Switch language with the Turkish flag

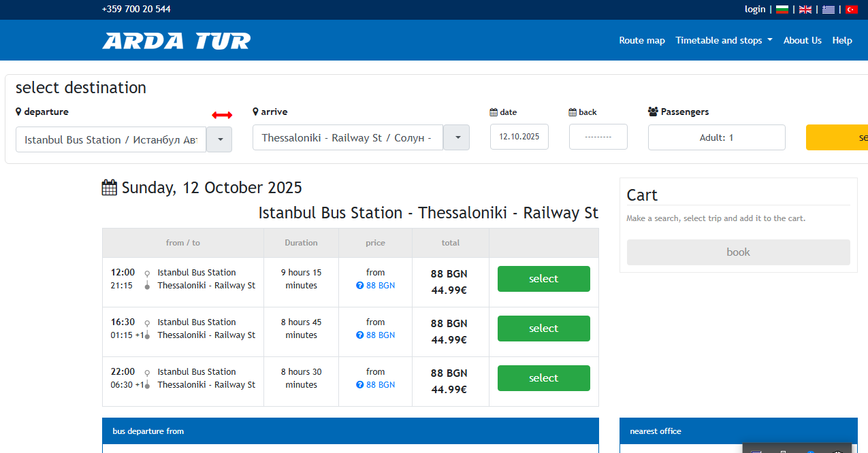852,10
